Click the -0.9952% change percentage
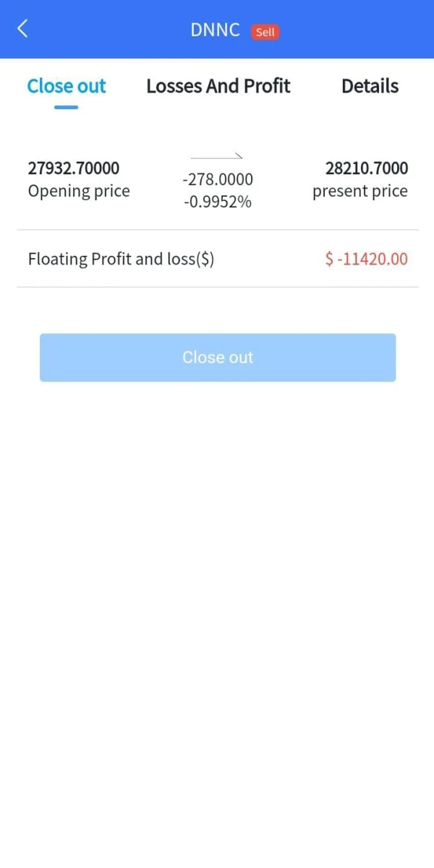This screenshot has height=868, width=434. click(x=218, y=202)
